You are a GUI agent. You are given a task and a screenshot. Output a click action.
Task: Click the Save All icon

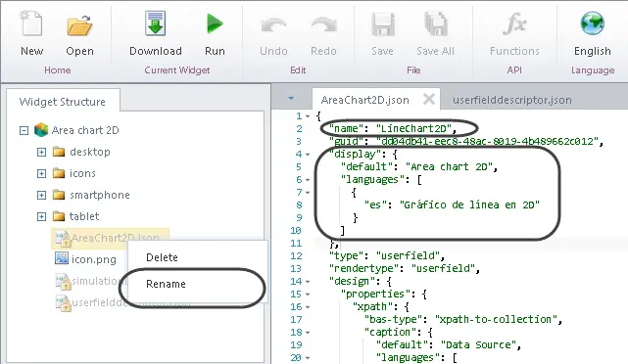point(435,23)
